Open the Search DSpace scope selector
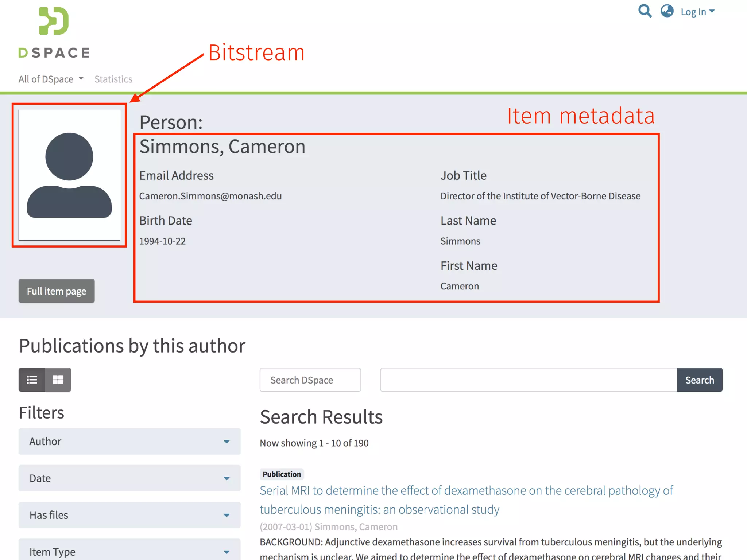 tap(310, 380)
